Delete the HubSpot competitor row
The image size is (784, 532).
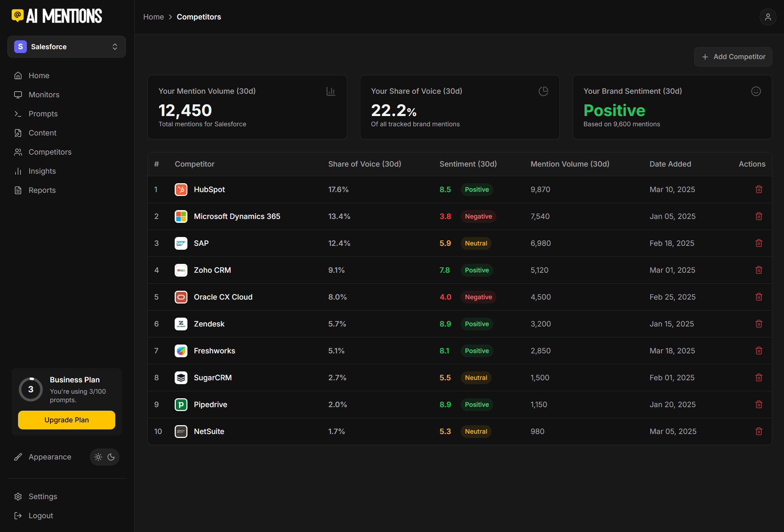click(759, 189)
